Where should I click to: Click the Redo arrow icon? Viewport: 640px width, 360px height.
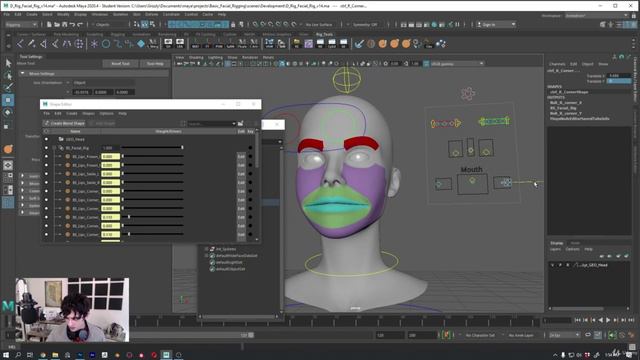(80, 24)
